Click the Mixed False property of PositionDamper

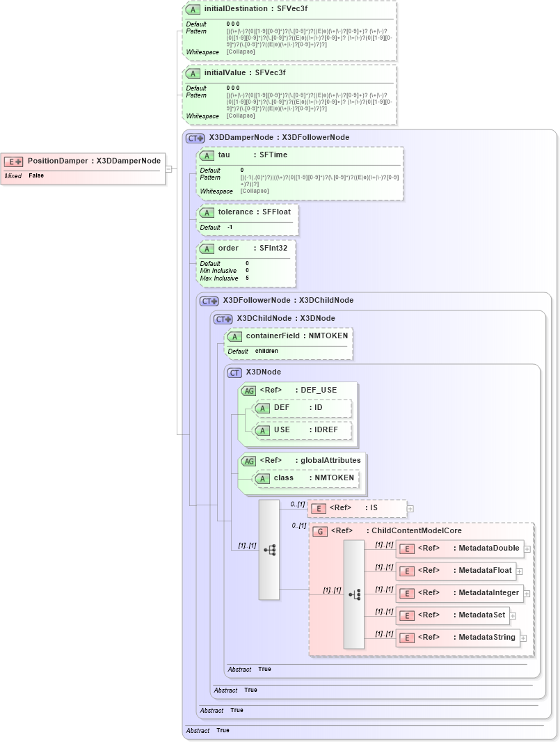point(24,175)
